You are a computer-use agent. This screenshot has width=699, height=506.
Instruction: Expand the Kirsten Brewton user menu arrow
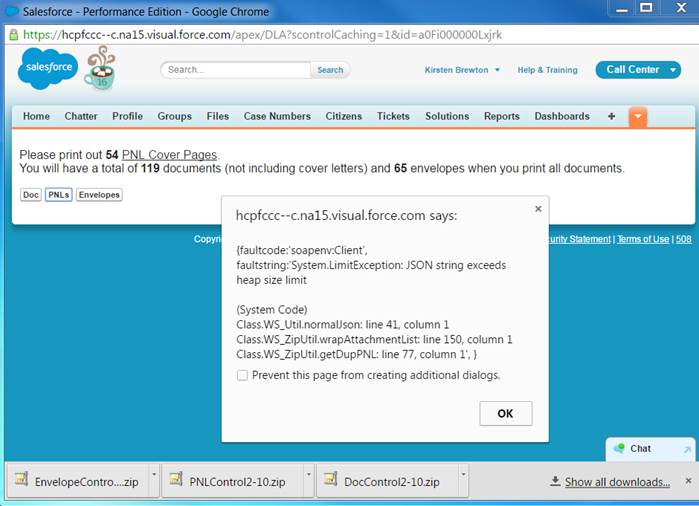498,70
